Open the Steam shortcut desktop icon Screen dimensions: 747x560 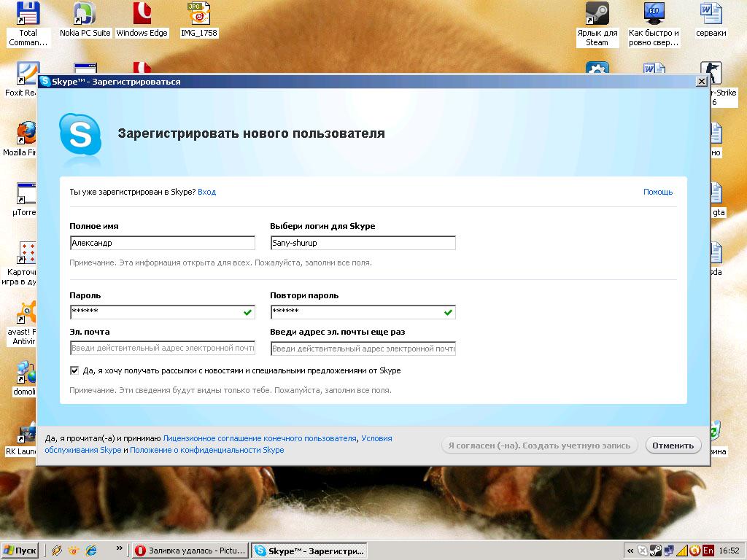coord(597,24)
